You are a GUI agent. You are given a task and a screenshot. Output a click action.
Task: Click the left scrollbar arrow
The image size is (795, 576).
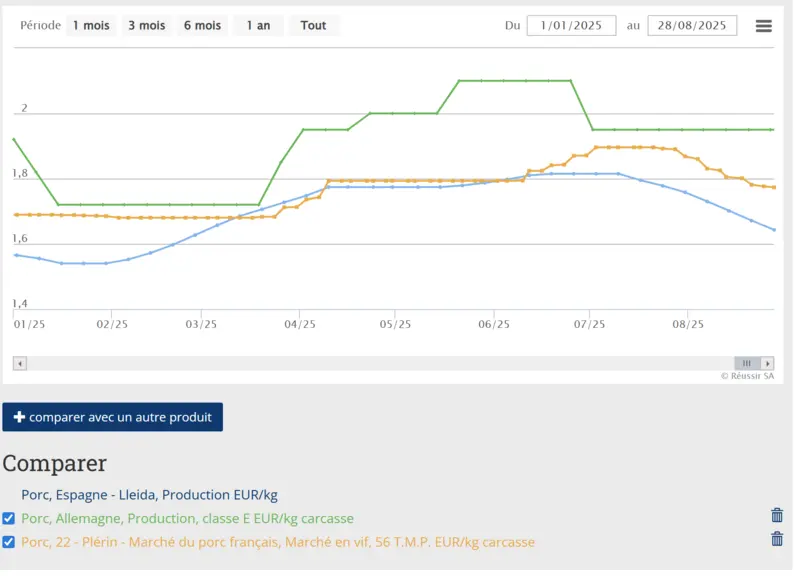pos(20,365)
